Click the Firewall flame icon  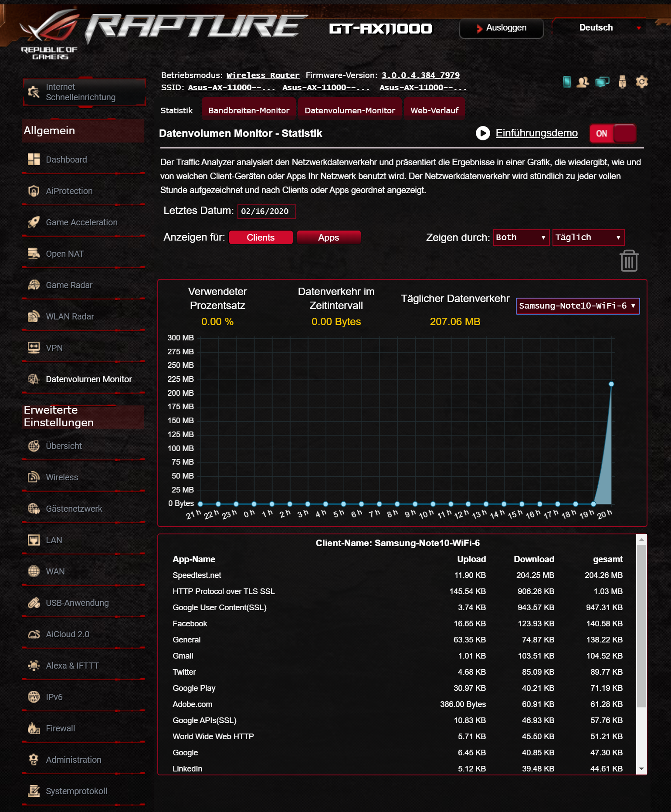pos(34,728)
